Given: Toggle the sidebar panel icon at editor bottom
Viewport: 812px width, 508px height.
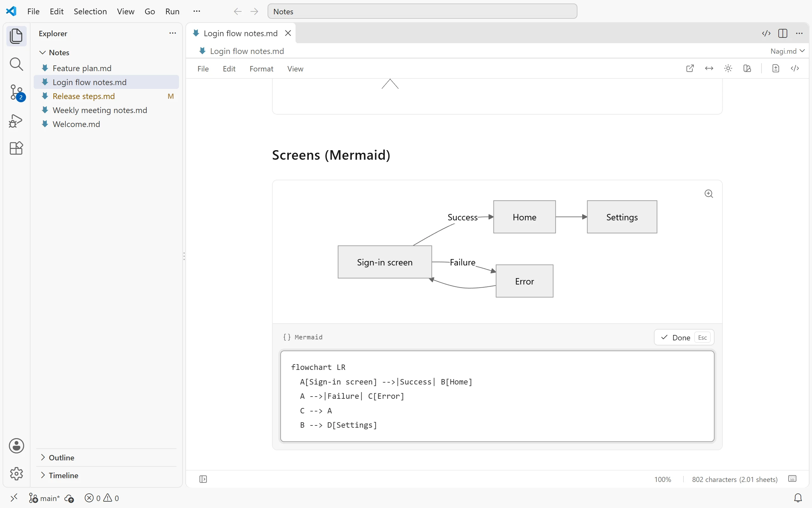Looking at the screenshot, I should pyautogui.click(x=203, y=479).
